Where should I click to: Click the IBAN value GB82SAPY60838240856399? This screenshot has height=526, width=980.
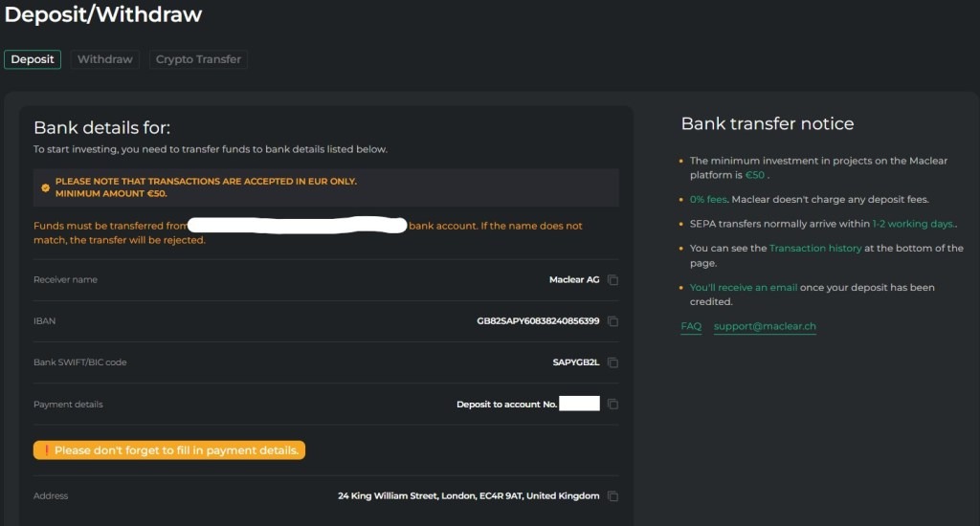(538, 321)
